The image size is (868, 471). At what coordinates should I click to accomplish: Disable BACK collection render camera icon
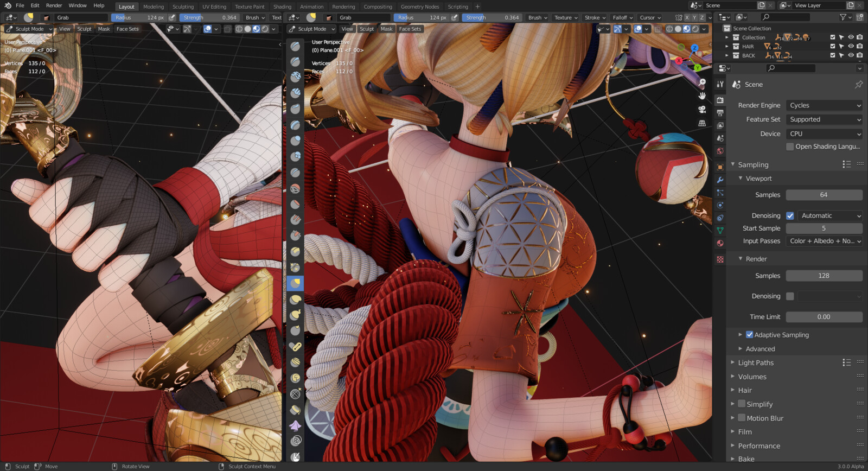(860, 55)
